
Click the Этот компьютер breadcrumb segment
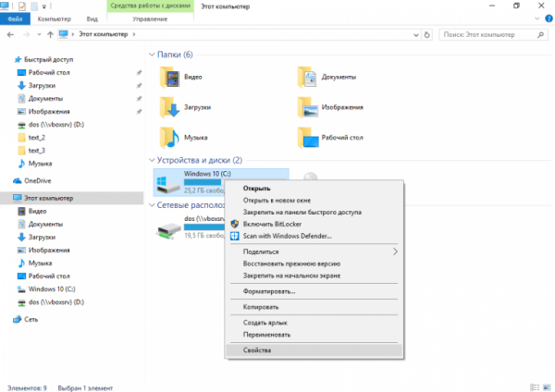coord(103,34)
